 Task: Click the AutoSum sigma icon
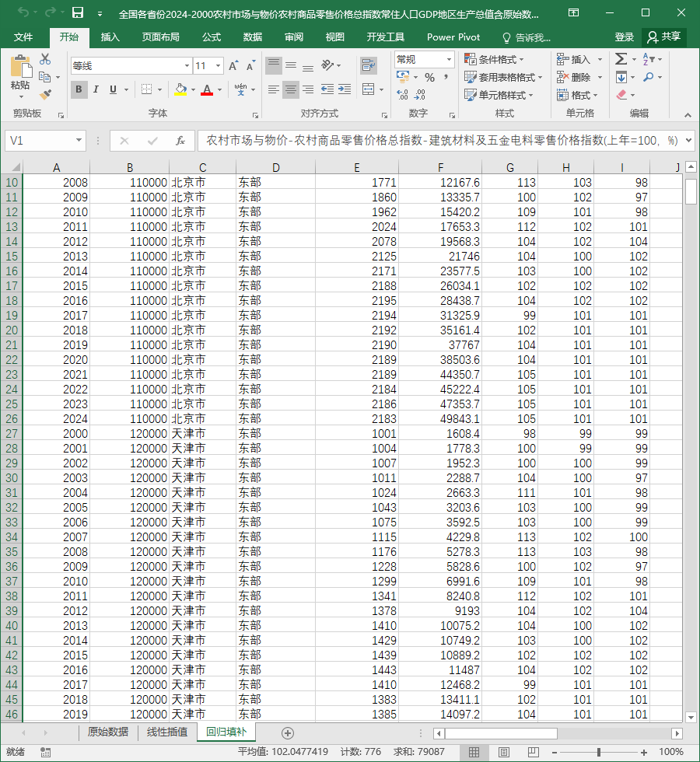point(621,59)
